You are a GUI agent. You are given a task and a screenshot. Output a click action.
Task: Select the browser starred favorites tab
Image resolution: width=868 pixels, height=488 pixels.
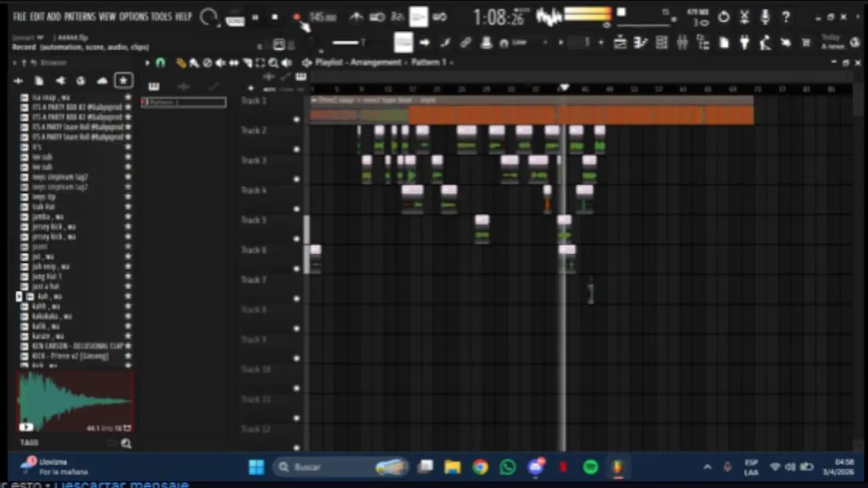click(123, 81)
